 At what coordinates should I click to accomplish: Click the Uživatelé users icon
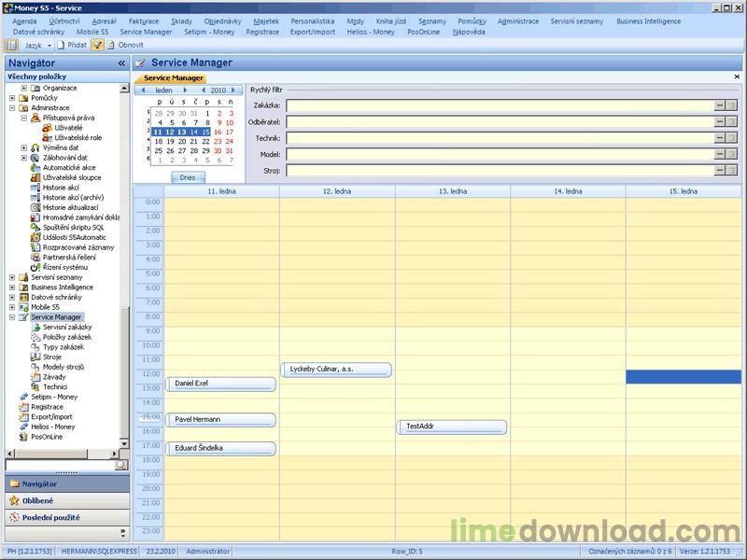coord(47,128)
